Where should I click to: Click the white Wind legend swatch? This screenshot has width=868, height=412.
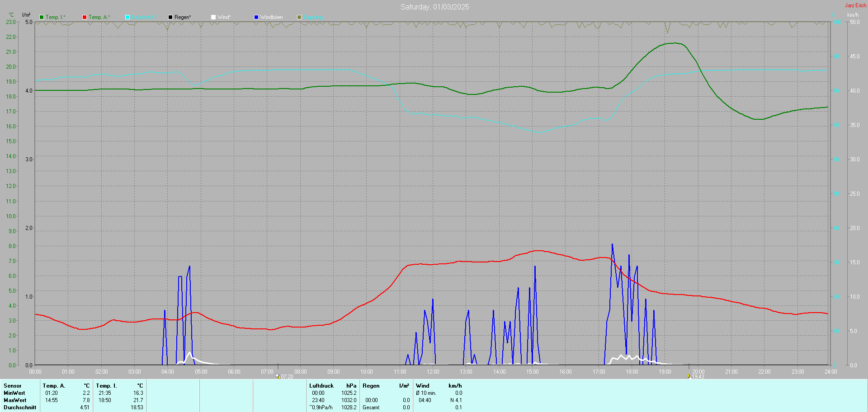[213, 17]
